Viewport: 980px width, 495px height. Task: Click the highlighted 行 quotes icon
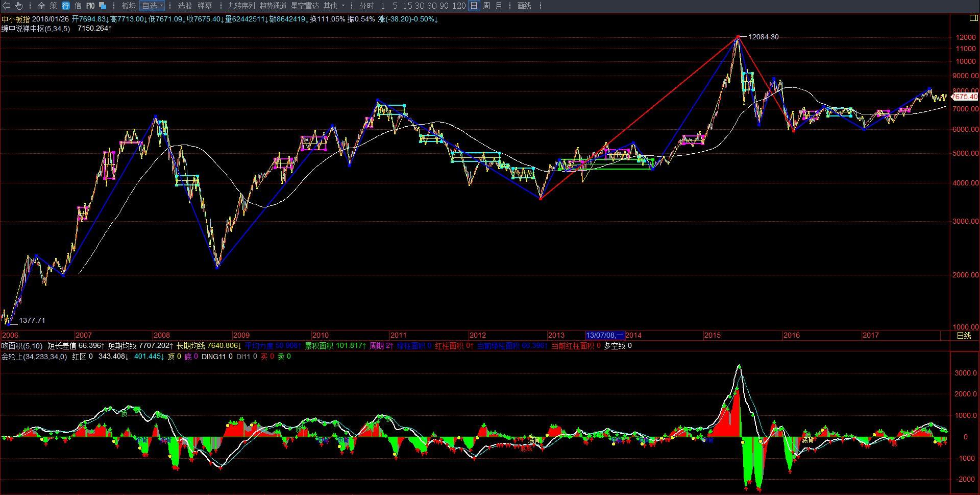(x=66, y=6)
